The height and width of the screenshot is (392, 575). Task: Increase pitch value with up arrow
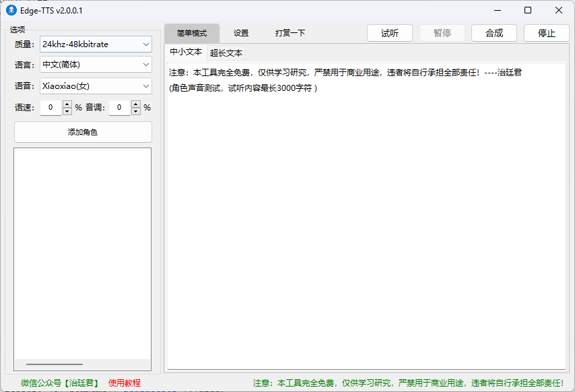[x=136, y=104]
